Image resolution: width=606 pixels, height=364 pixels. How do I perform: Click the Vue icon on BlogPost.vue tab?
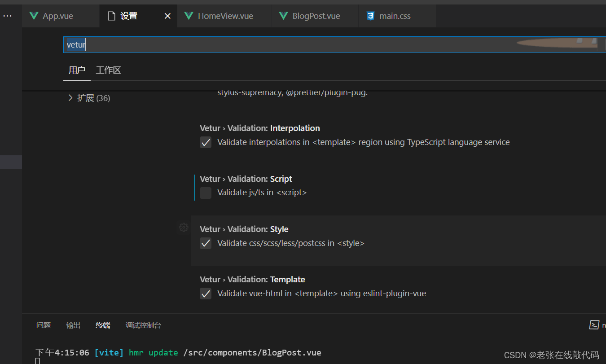pos(283,16)
